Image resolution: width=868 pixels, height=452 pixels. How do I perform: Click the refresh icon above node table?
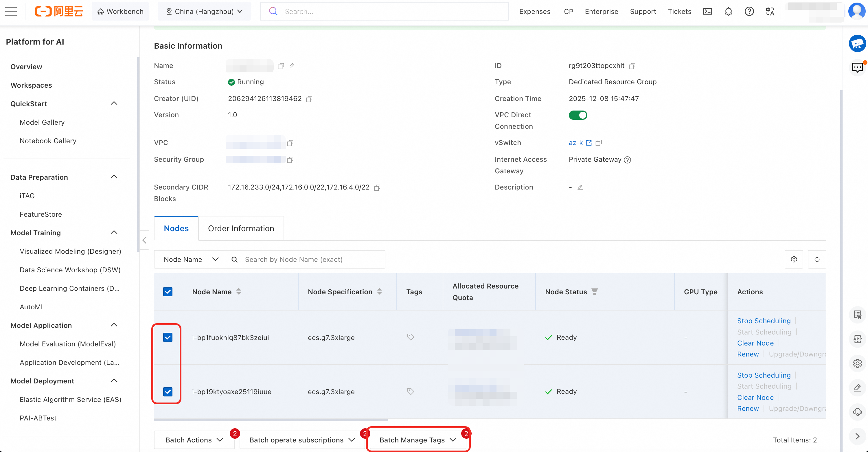(816, 259)
